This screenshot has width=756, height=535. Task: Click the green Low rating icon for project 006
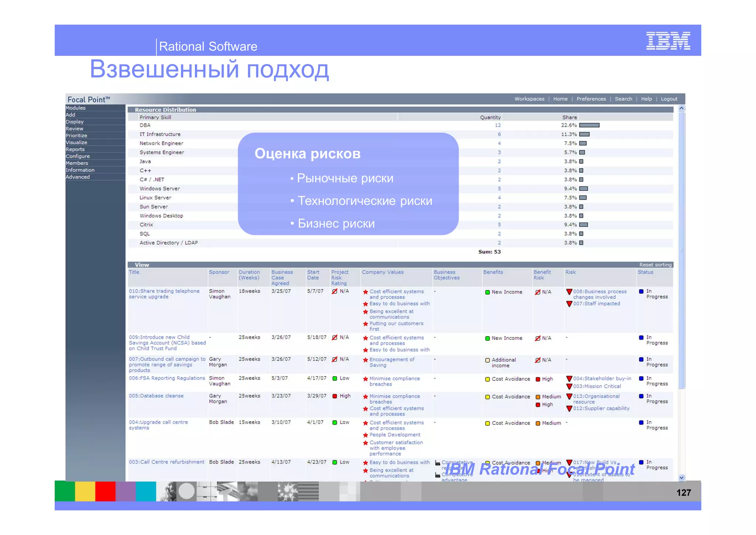[335, 379]
